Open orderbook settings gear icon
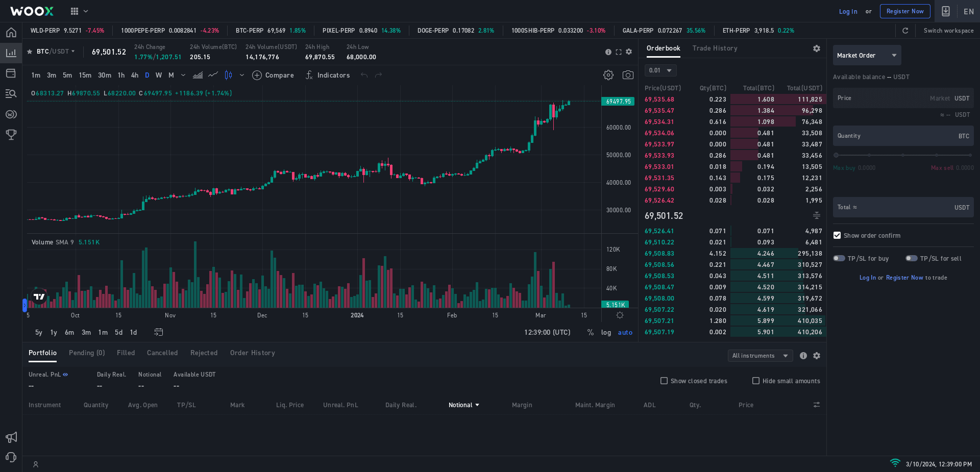 (816, 48)
